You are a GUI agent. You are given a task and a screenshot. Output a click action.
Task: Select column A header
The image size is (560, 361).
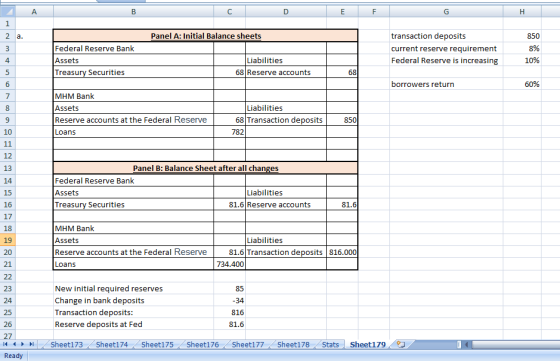pos(34,12)
